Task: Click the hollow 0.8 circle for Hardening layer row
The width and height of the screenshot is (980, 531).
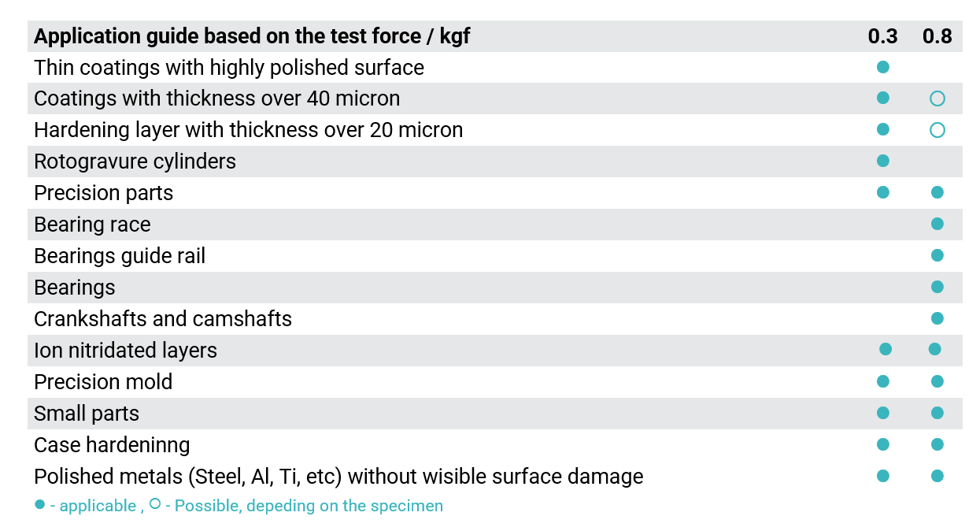Action: [937, 130]
